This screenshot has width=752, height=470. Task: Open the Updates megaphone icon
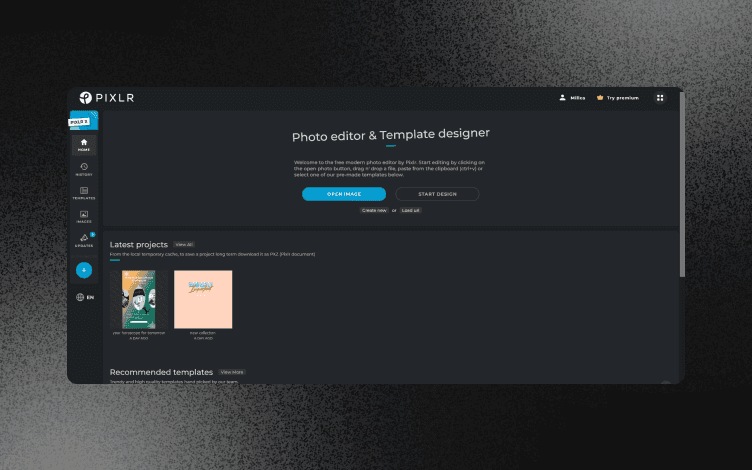click(x=84, y=240)
